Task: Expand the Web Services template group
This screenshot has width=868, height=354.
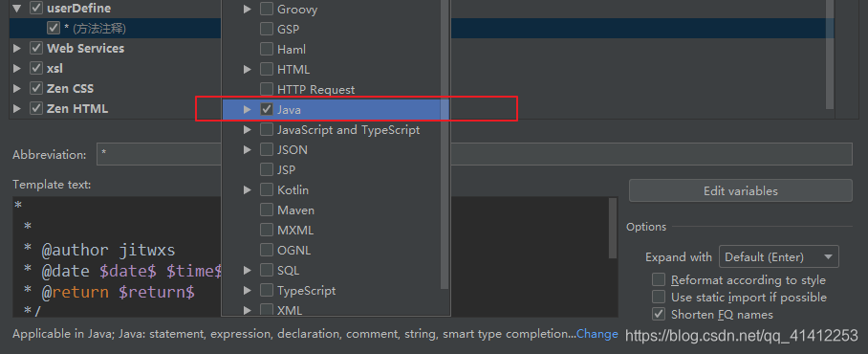Action: coord(17,48)
